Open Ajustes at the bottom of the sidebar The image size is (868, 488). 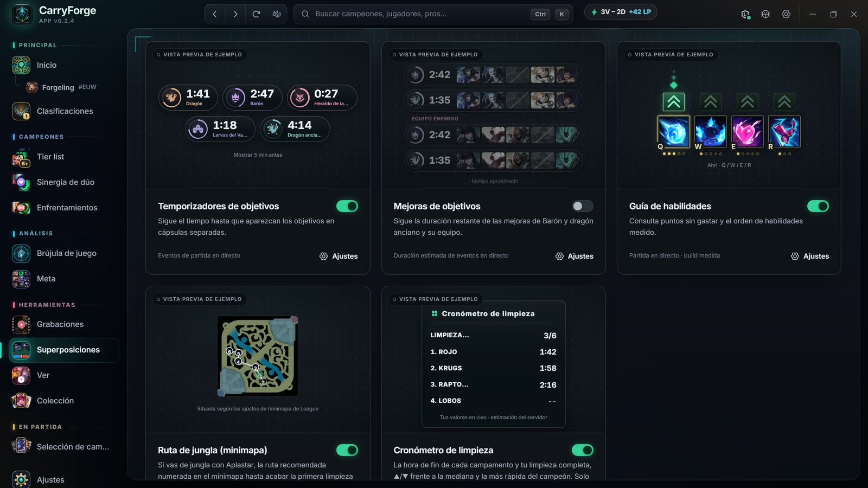64,479
